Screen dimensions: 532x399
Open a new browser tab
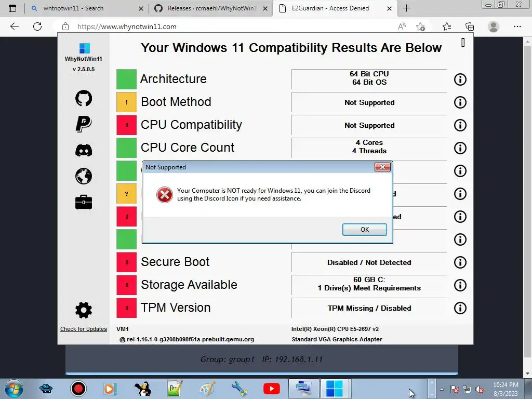(x=406, y=8)
